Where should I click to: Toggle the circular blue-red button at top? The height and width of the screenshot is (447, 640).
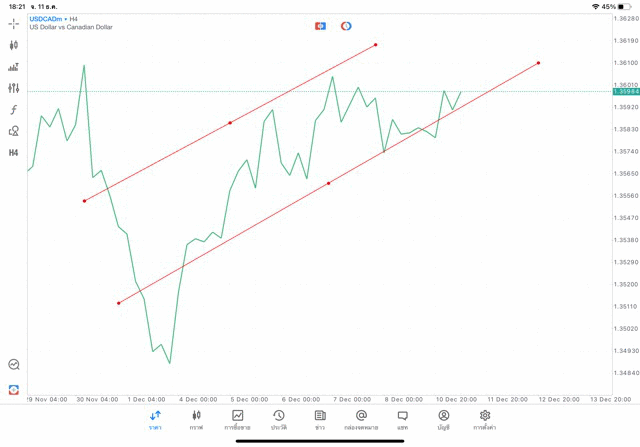coord(346,25)
